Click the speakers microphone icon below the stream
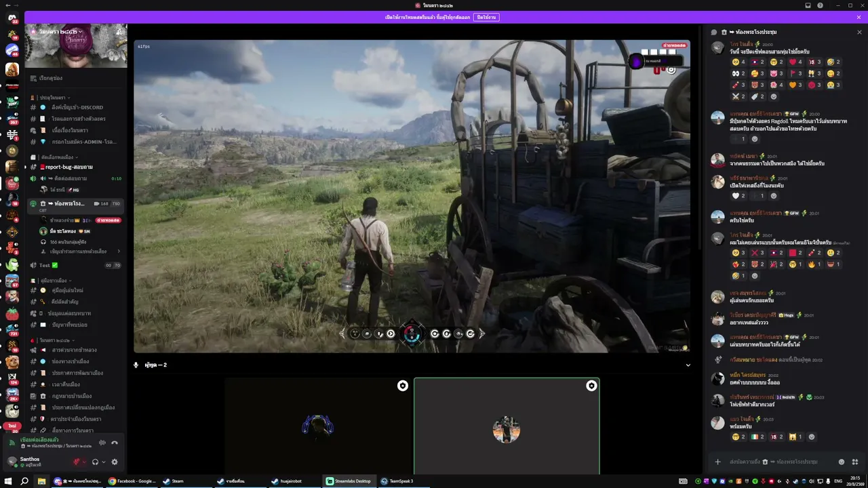The height and width of the screenshot is (488, 868). [136, 365]
